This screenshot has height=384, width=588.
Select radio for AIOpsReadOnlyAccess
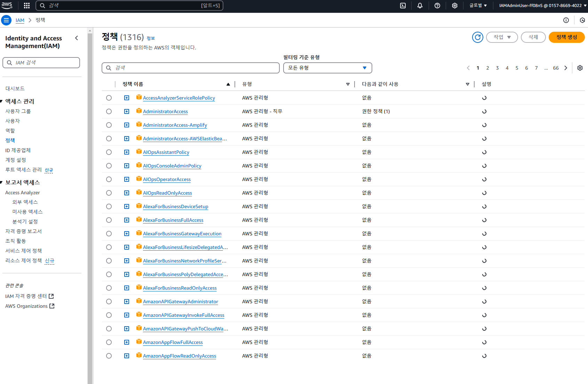pyautogui.click(x=109, y=193)
